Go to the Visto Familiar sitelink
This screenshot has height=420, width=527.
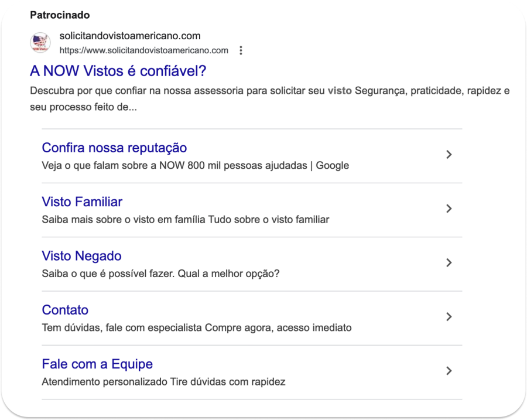82,202
